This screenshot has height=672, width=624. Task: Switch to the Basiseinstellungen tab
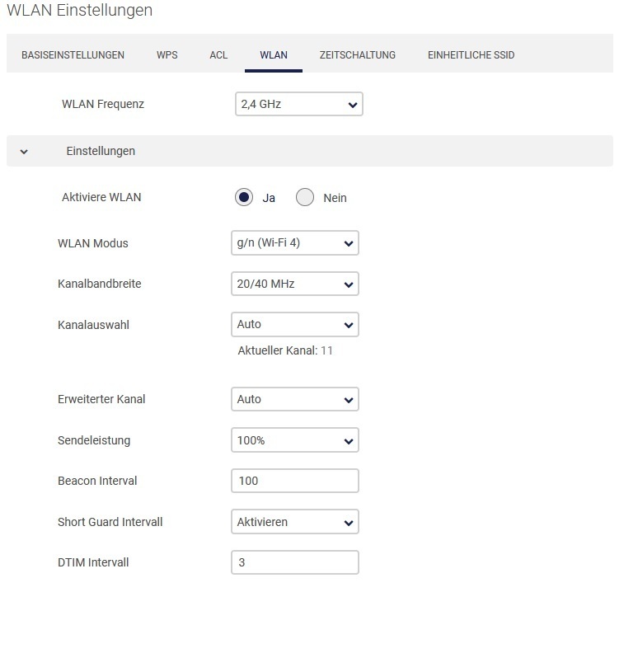73,55
